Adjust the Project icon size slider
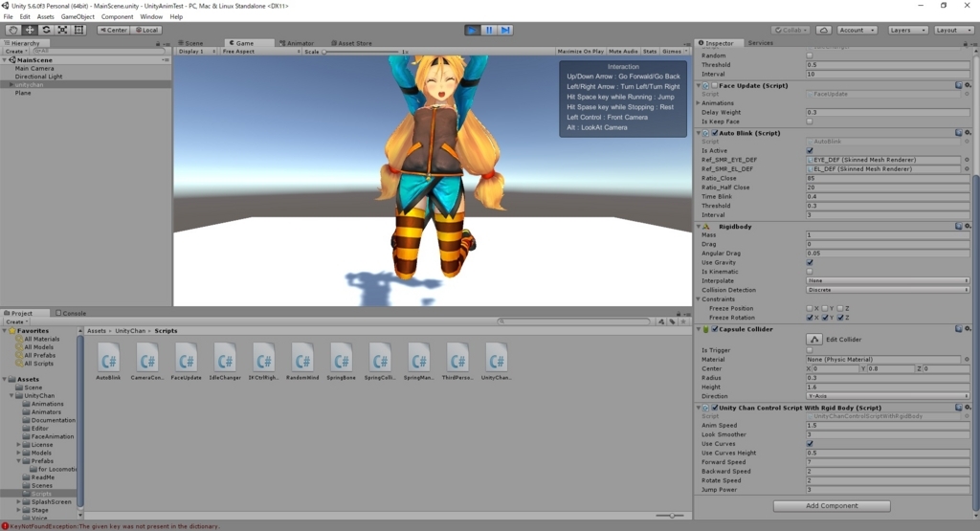The width and height of the screenshot is (980, 531). pyautogui.click(x=671, y=516)
